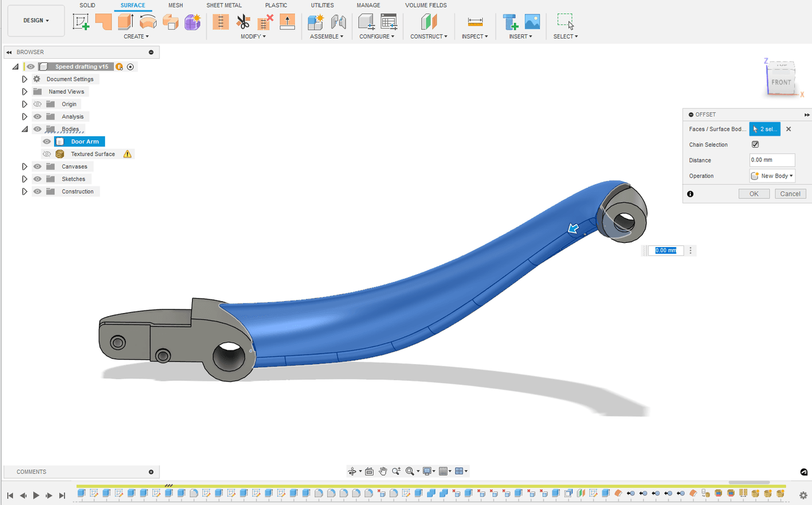
Task: Expand the Sketches folder
Action: pos(25,179)
